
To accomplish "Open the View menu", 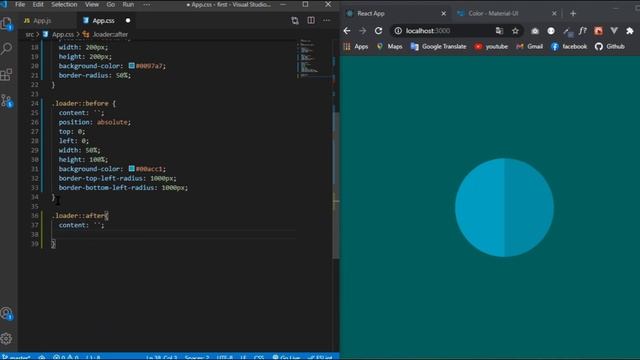I will tap(92, 4).
